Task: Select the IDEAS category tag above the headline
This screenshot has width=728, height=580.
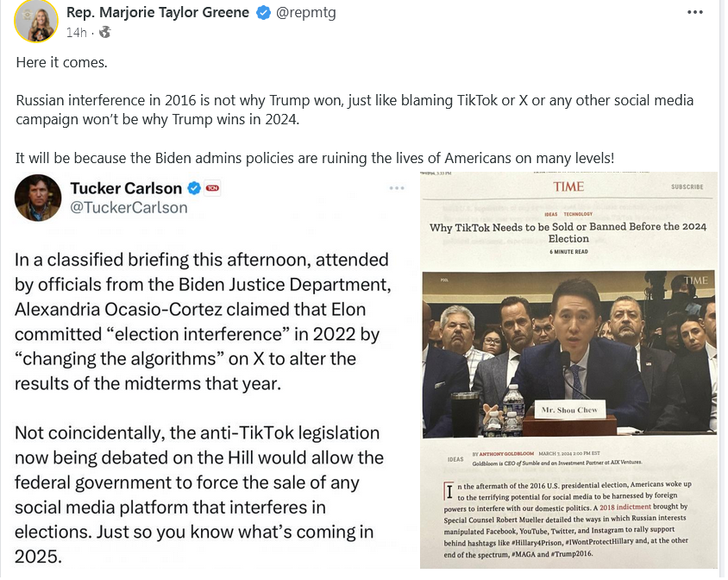Action: pos(551,214)
